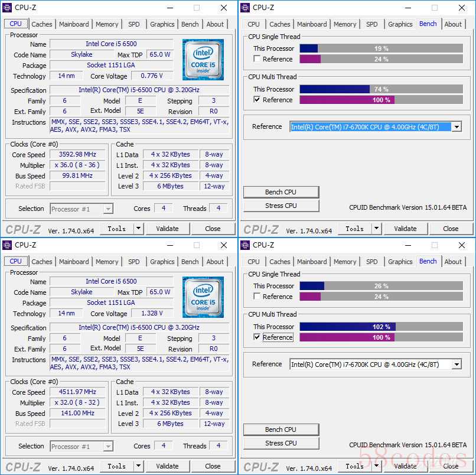
Task: Click the Intel Core i5 logo in the 4511.97 MHz window
Action: [203, 297]
